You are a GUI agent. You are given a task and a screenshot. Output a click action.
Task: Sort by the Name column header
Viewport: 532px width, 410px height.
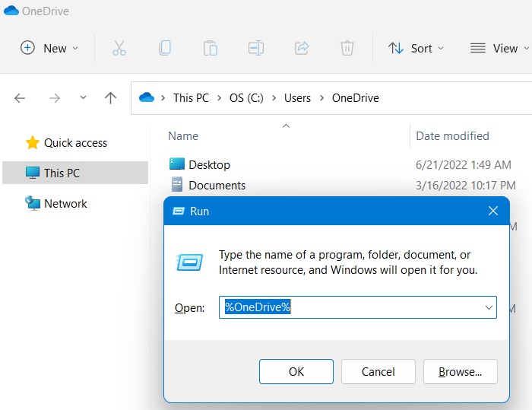tap(183, 136)
